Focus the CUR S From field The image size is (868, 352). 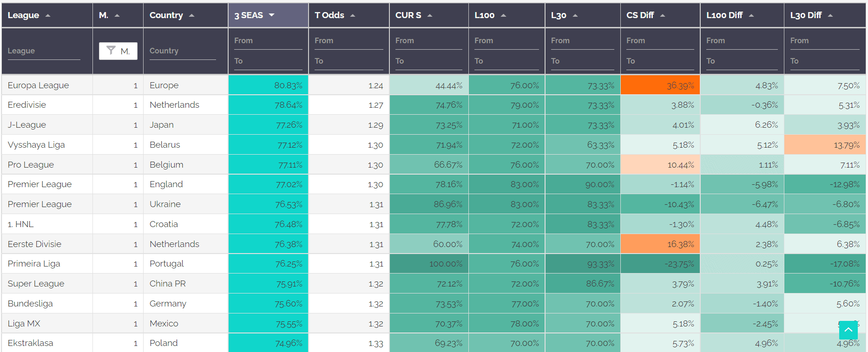(x=428, y=41)
